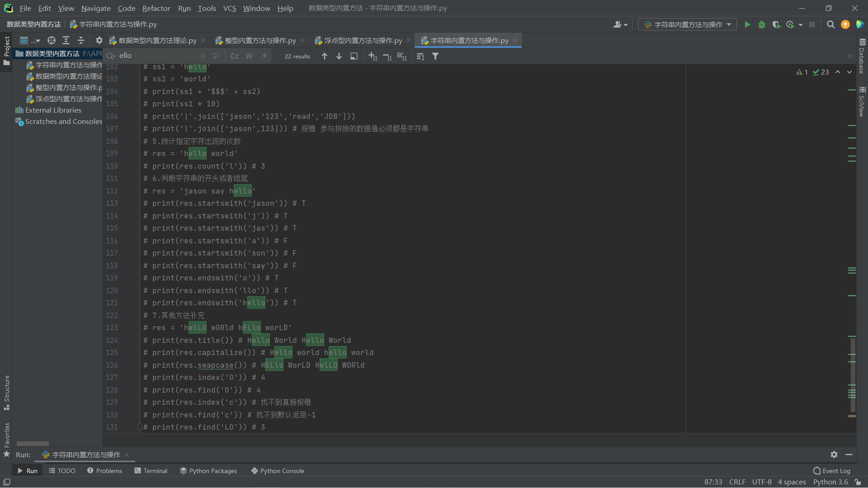Expand the profiler options arrow

[x=801, y=25]
